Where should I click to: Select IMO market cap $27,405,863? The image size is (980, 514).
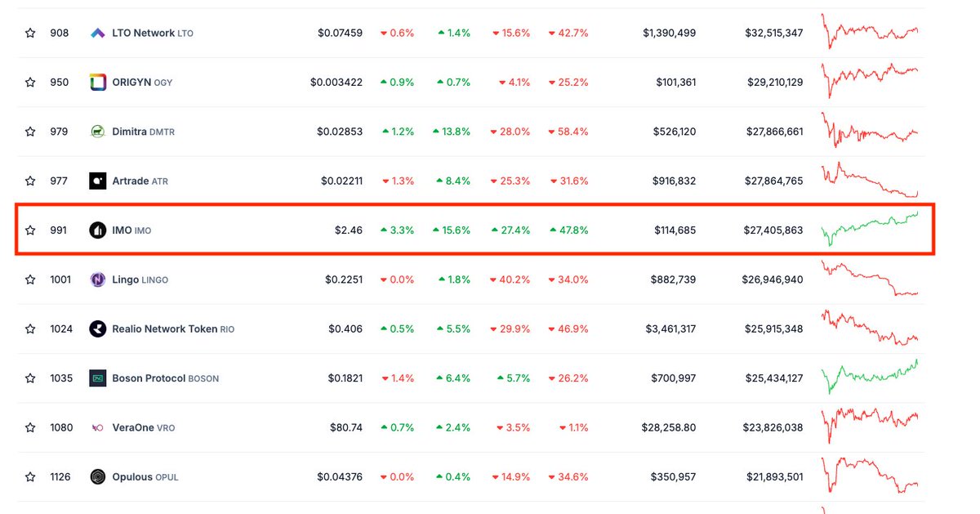[773, 230]
